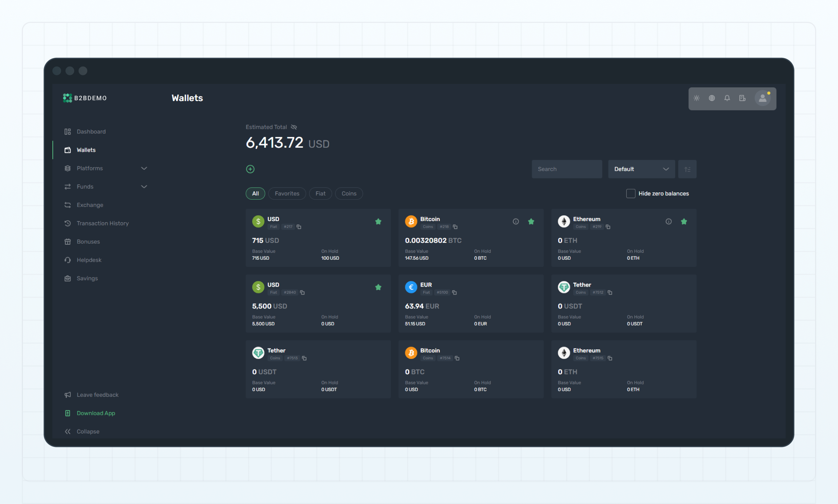Select the Favorites filter tab
The height and width of the screenshot is (504, 838).
[x=287, y=193]
